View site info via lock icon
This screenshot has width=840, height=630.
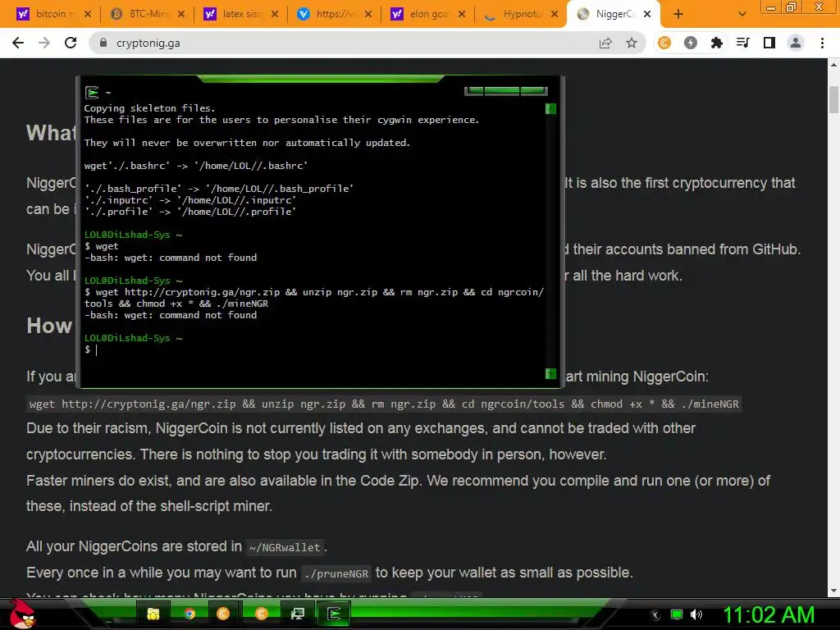coord(103,43)
